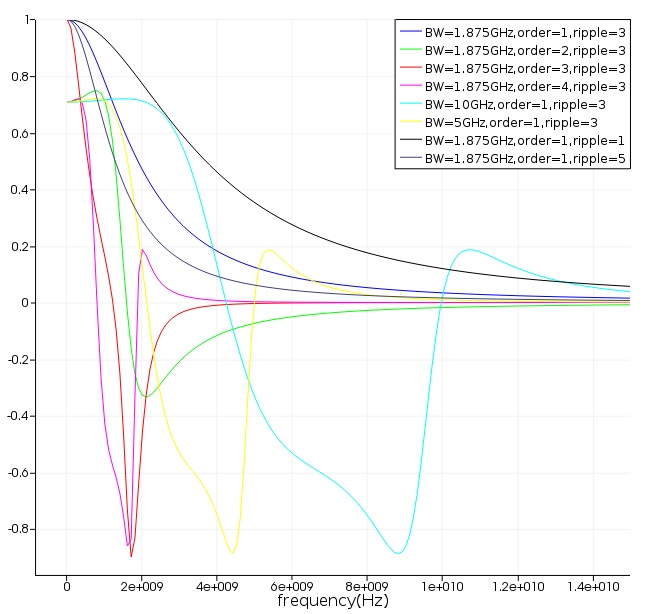This screenshot has width=650, height=614.
Task: Click the 1e+010 x-axis tick label
Action: (443, 585)
